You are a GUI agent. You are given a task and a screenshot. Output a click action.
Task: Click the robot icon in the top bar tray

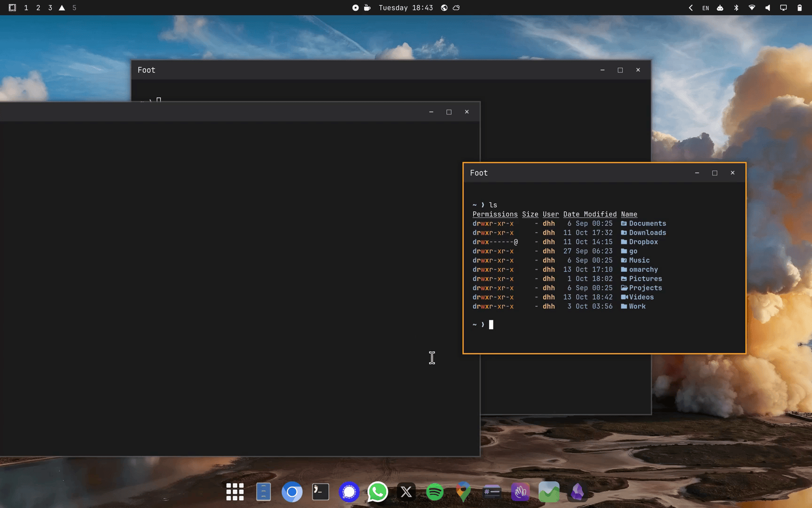pos(720,8)
